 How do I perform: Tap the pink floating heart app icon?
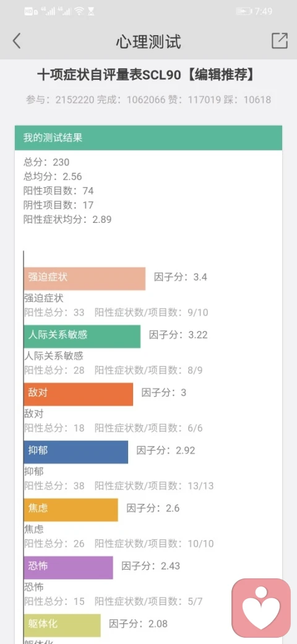click(x=261, y=607)
